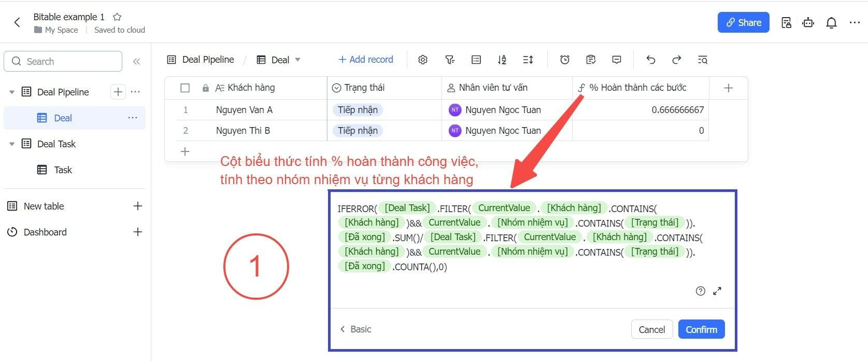Click Tiếp nhận status in row 2
Image resolution: width=868 pixels, height=361 pixels.
pyautogui.click(x=358, y=130)
